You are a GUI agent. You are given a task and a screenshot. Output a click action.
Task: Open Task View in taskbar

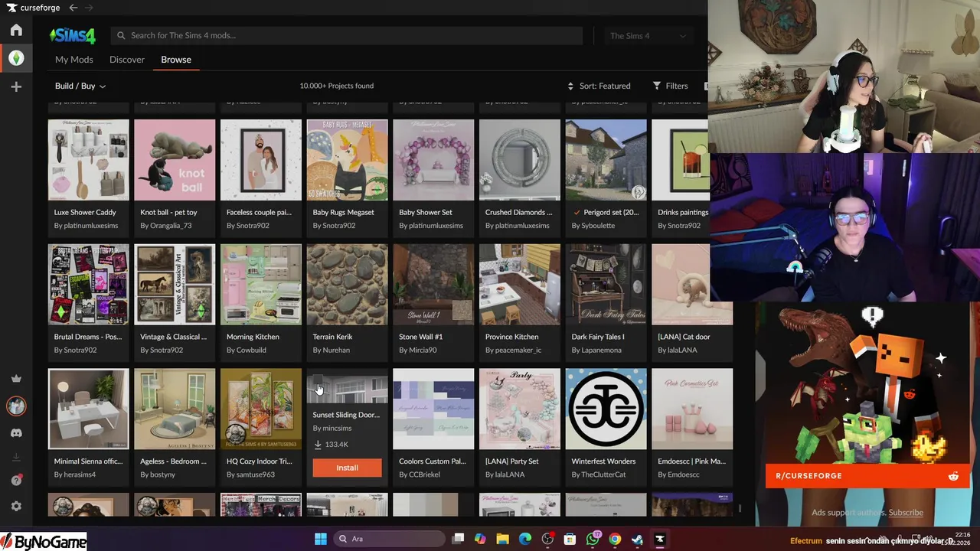coord(458,539)
